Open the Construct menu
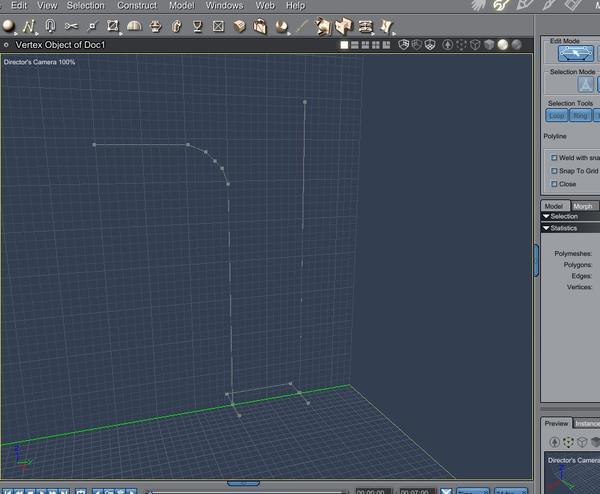600x494 pixels. tap(137, 5)
